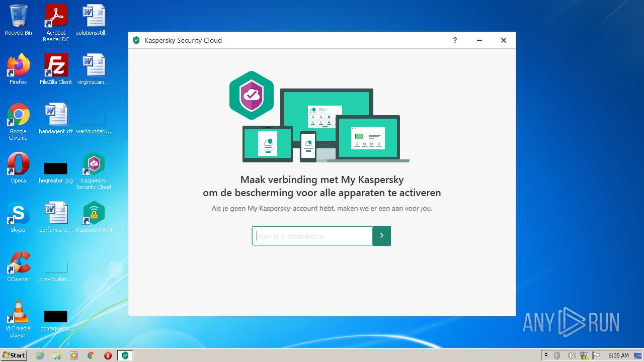
Task: Open Action Center flag icon
Action: click(x=597, y=355)
